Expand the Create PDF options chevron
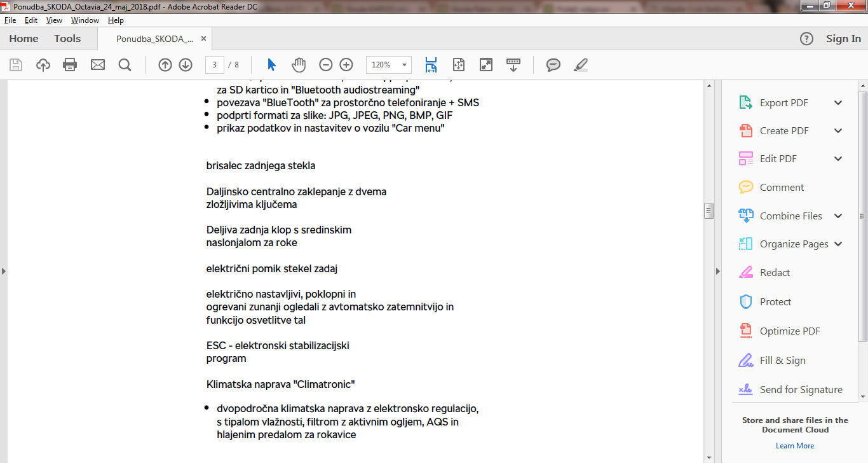 click(838, 131)
